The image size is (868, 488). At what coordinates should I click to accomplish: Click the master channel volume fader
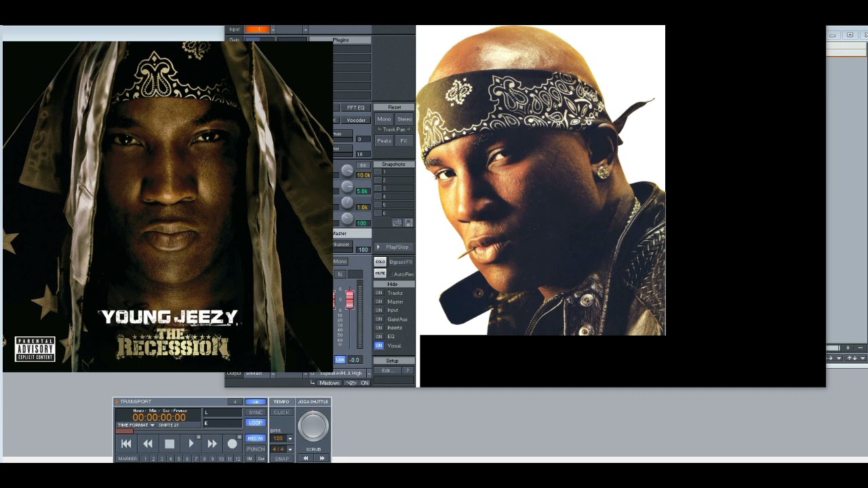[350, 299]
